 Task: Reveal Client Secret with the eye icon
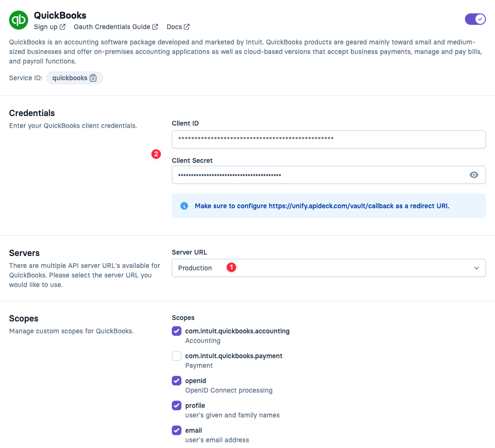[474, 175]
